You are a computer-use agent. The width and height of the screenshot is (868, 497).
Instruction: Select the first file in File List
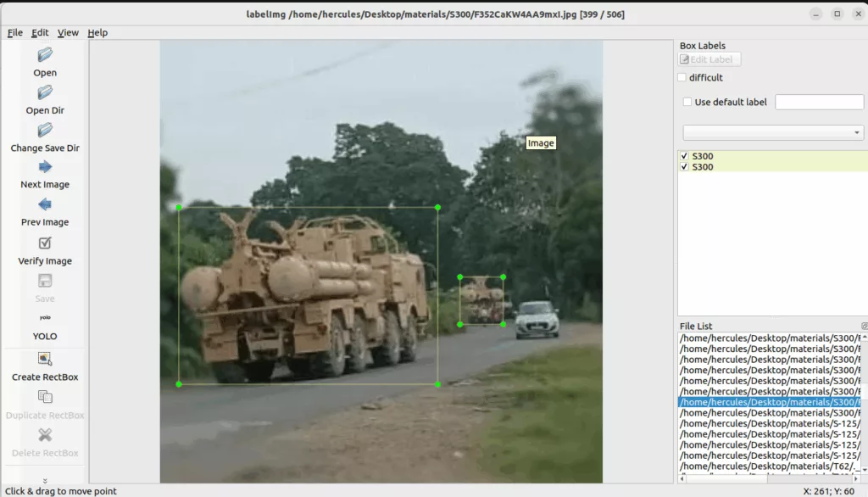click(x=770, y=338)
